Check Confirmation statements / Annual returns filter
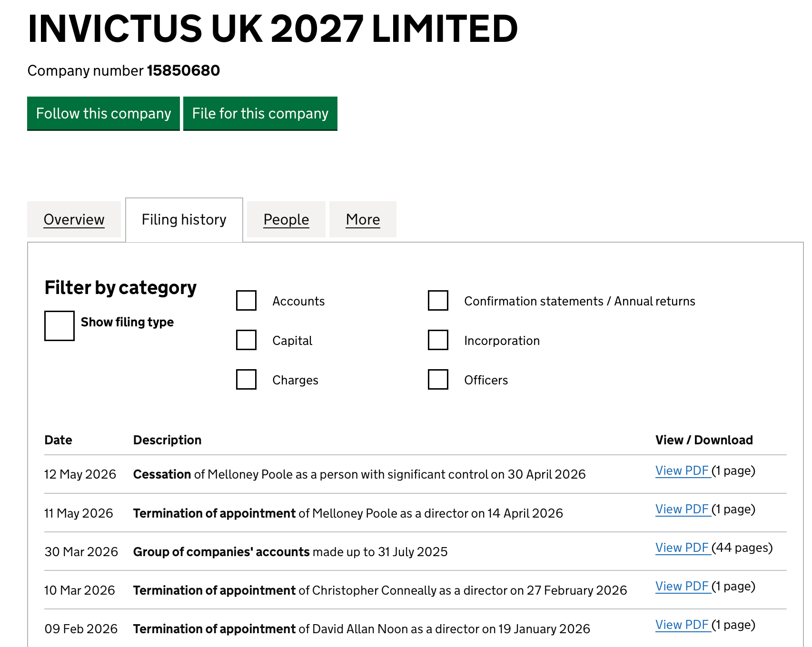 [x=438, y=301]
